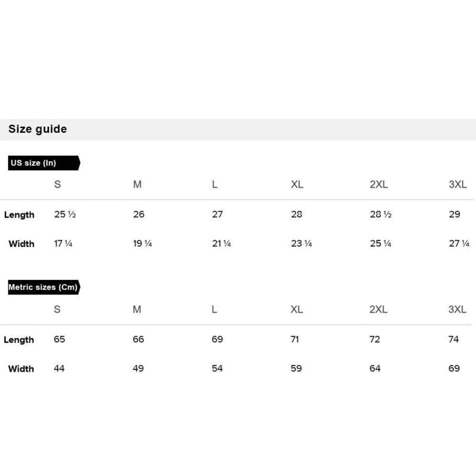This screenshot has height=476, width=476.
Task: Select the 27 ¼ width value for 3XL
Action: (459, 244)
